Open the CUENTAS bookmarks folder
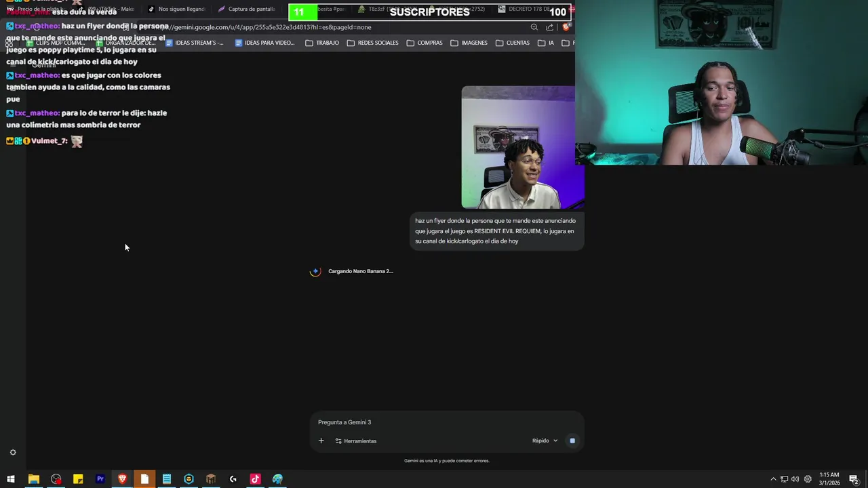Screen dimensions: 868x488 [513, 43]
